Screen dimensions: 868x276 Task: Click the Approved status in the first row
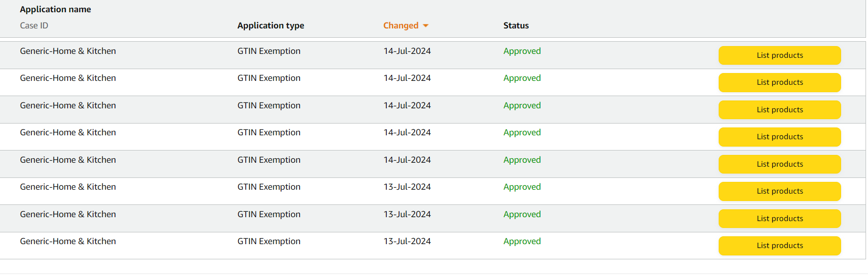522,51
